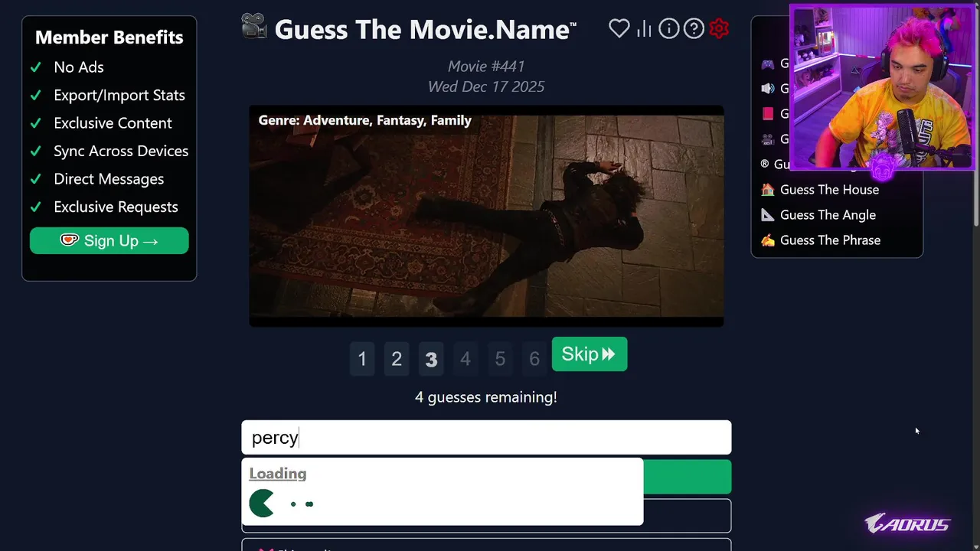Screen dimensions: 980x551
Task: Open the statistics bar chart icon
Action: (x=644, y=28)
